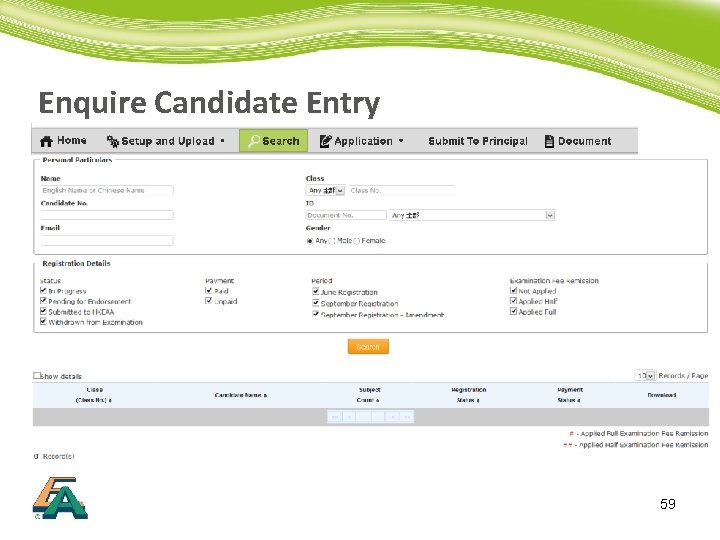Open the Application menu
This screenshot has width=720, height=540.
click(x=362, y=141)
